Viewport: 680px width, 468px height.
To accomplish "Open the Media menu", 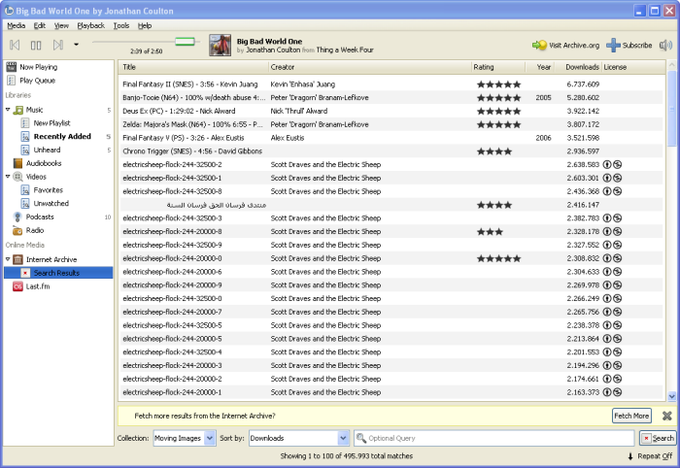I will pyautogui.click(x=16, y=26).
